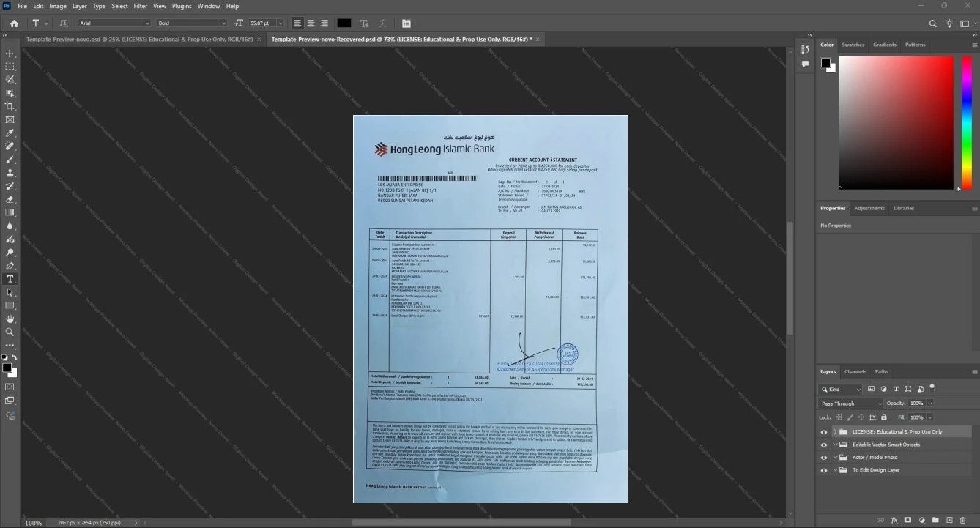980x528 pixels.
Task: Select the Move tool
Action: (10, 53)
